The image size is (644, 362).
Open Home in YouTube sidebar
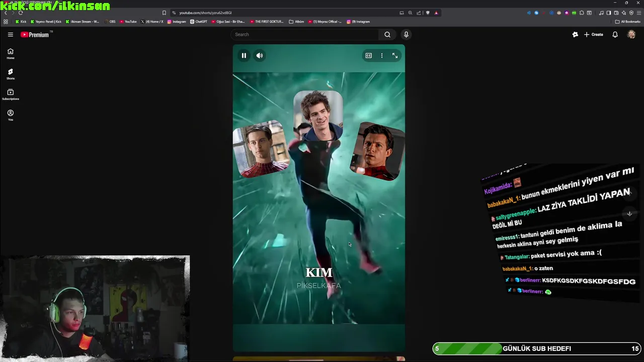click(10, 53)
